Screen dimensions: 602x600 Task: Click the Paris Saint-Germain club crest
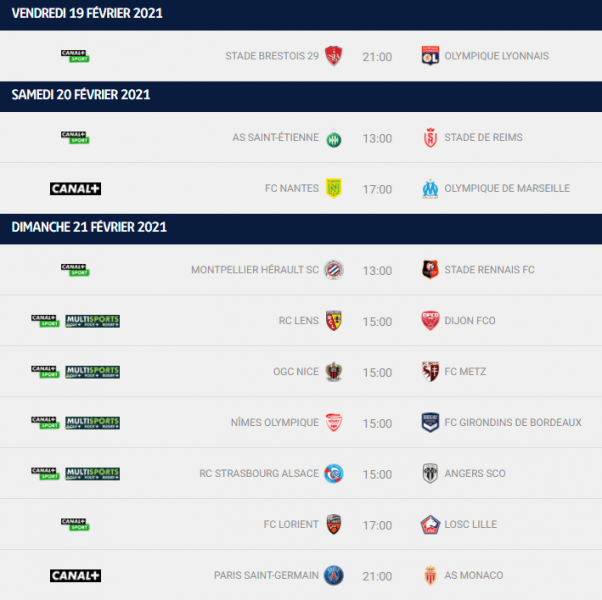334,576
